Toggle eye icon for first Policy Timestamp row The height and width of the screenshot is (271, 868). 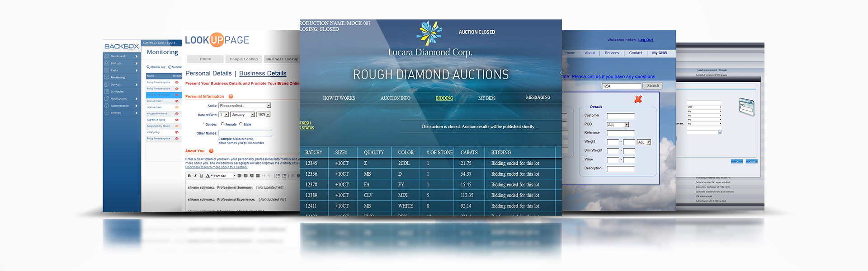click(x=177, y=83)
